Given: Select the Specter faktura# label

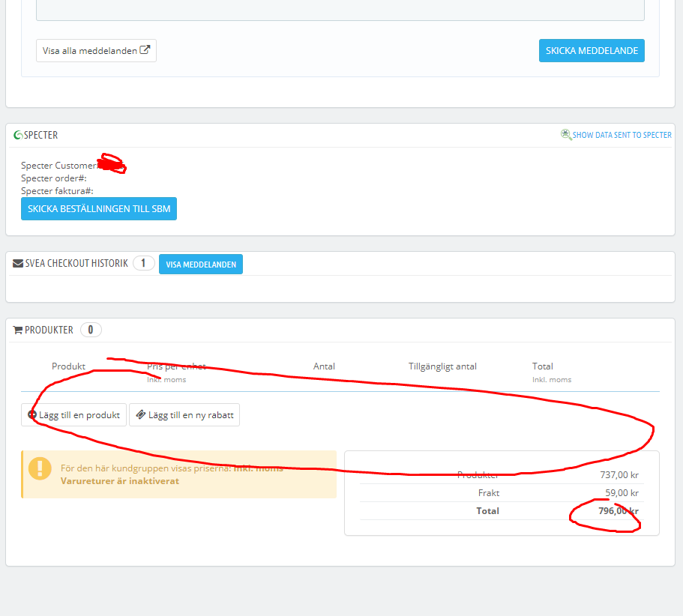Looking at the screenshot, I should click(57, 190).
